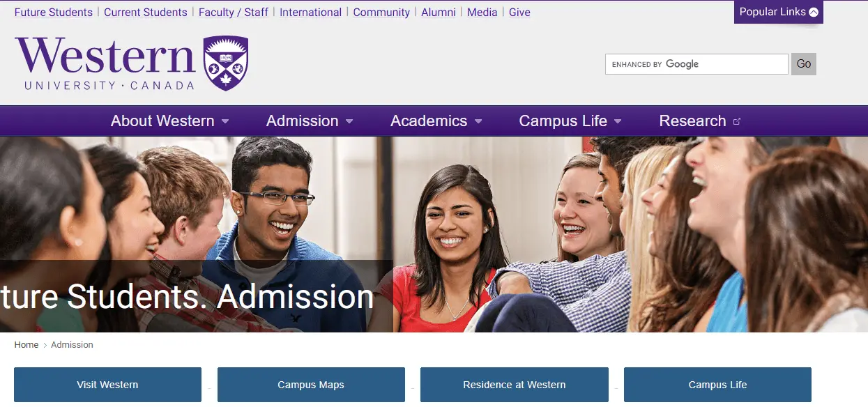This screenshot has height=407, width=868.
Task: Open the Future Students link
Action: (54, 13)
